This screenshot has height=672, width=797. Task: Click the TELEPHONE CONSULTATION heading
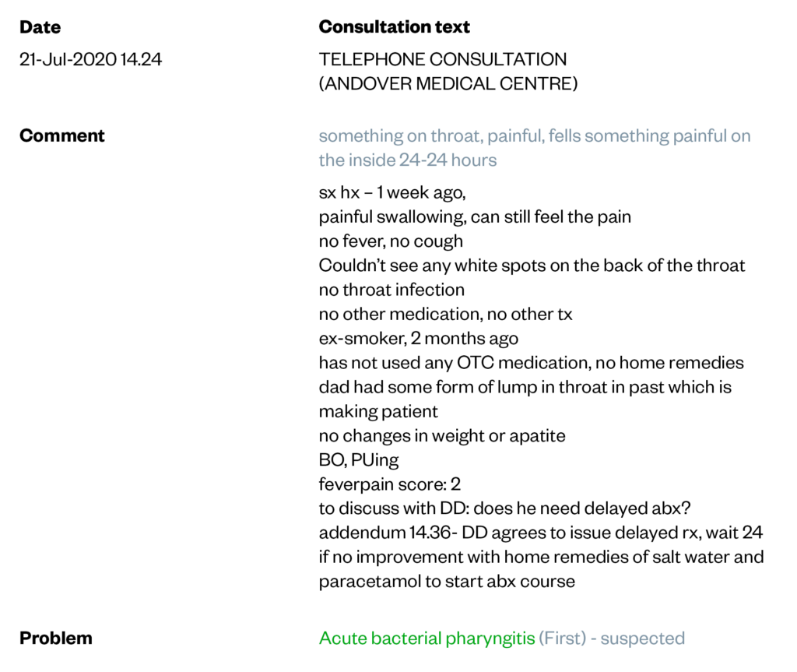click(442, 59)
